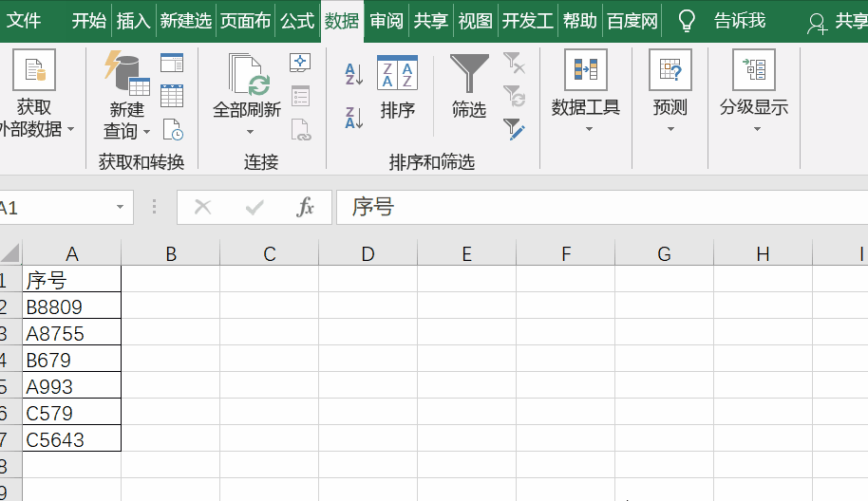The width and height of the screenshot is (868, 501).
Task: Select cell containing B8809
Action: click(x=71, y=306)
